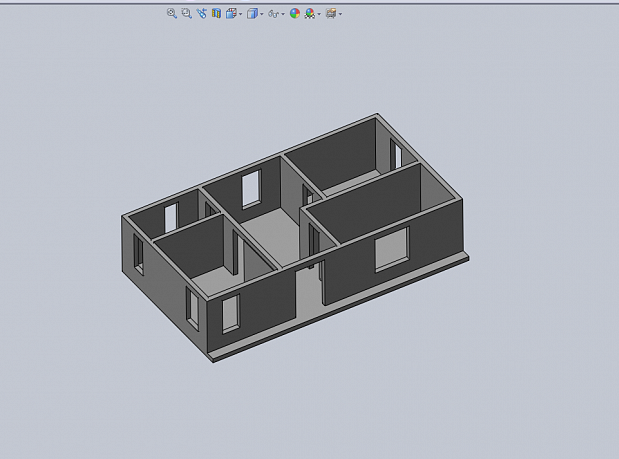Open Edit Appearance color ball
Image resolution: width=619 pixels, height=459 pixels.
(x=295, y=14)
